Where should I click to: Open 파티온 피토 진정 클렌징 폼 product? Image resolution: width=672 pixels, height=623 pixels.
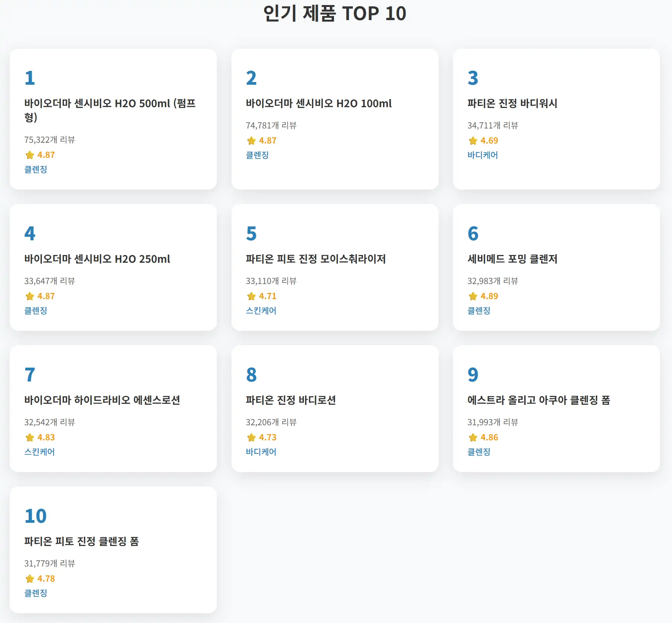(x=81, y=541)
